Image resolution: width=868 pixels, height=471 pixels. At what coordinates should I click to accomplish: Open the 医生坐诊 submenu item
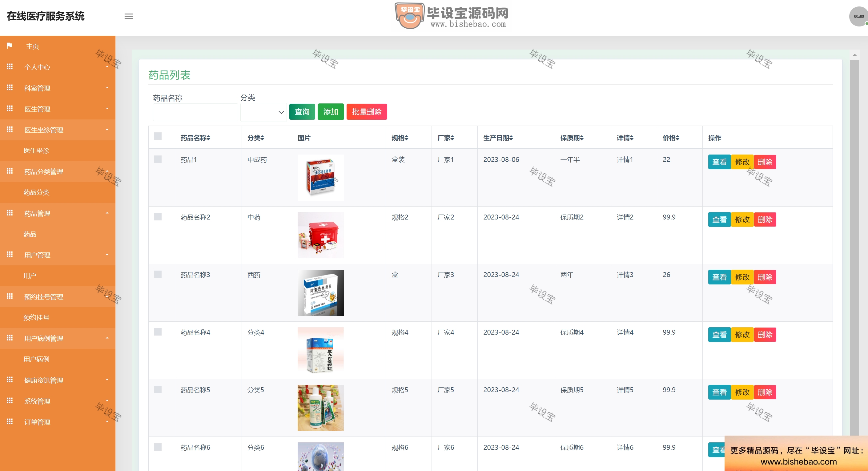[x=36, y=151]
